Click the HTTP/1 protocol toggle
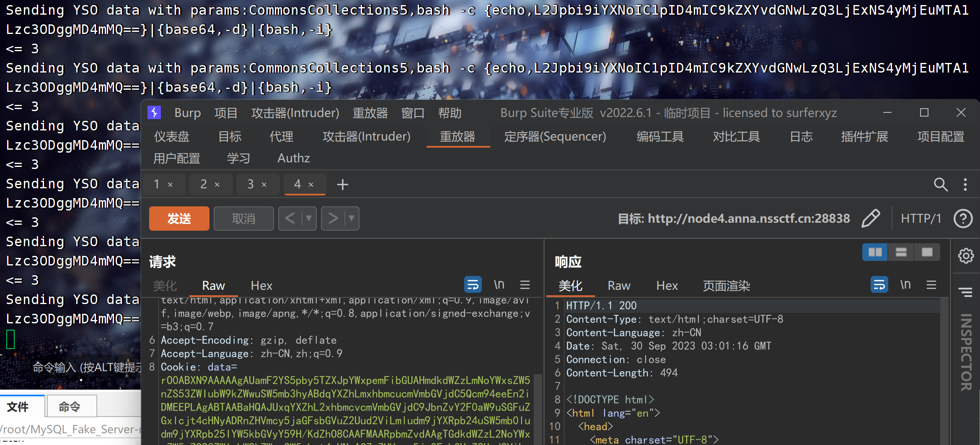 pyautogui.click(x=921, y=219)
